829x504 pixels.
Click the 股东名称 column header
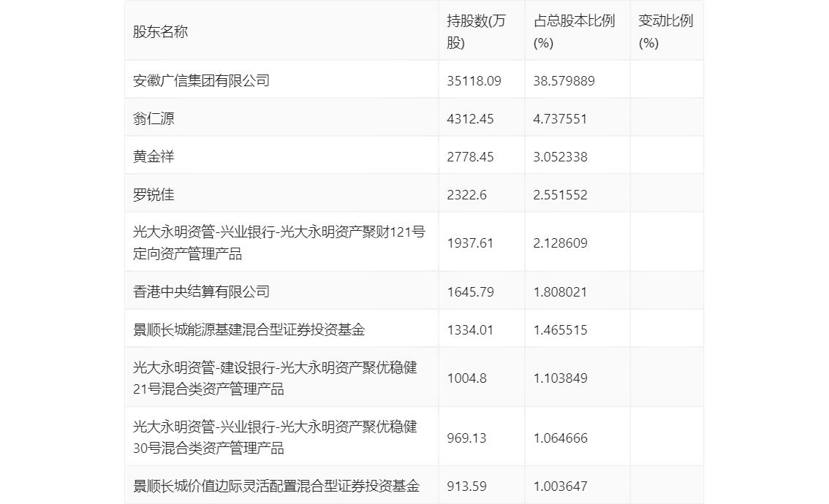click(160, 31)
